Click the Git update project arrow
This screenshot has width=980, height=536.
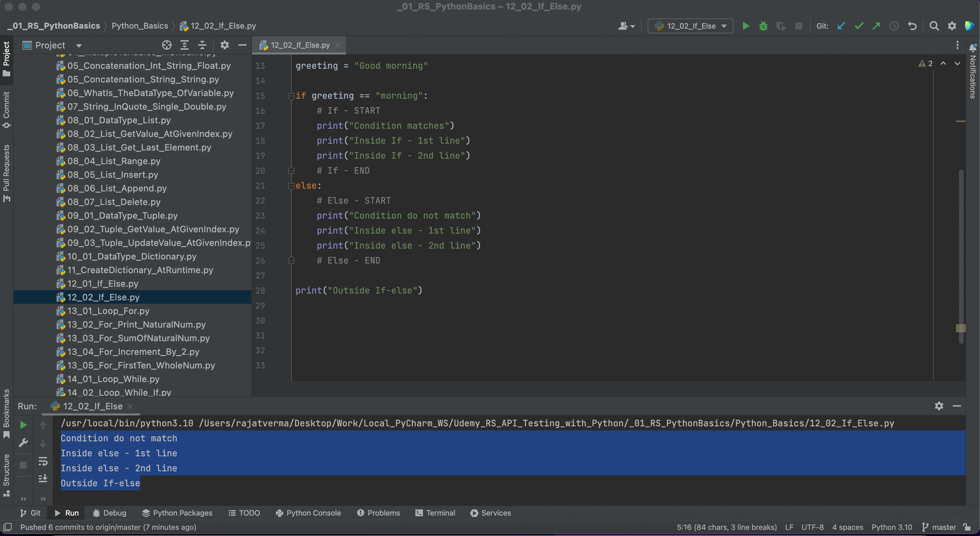(x=841, y=26)
